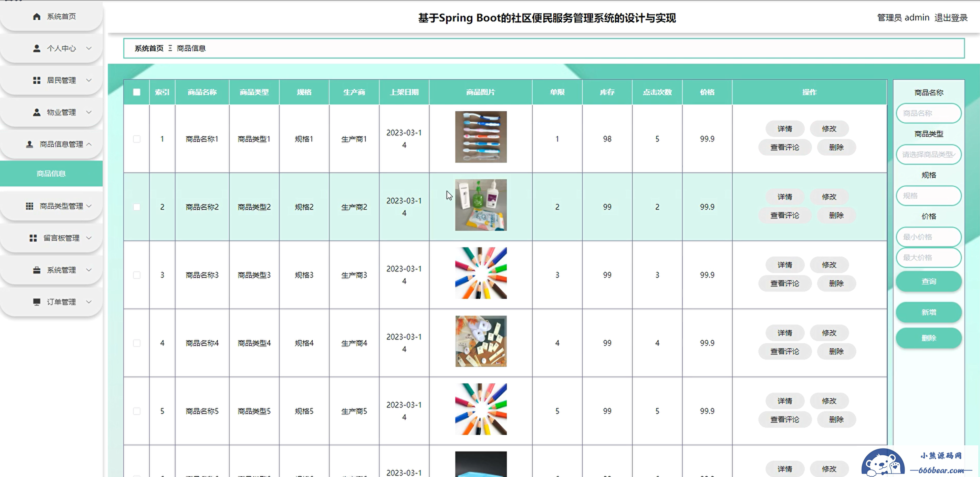Click 修改 for row 商品名称1
The width and height of the screenshot is (980, 477).
[x=829, y=129]
